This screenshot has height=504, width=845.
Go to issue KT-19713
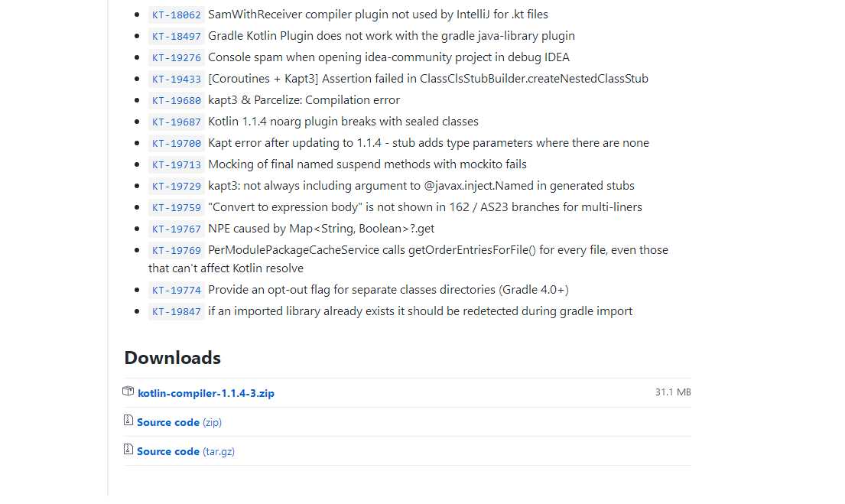click(x=176, y=165)
